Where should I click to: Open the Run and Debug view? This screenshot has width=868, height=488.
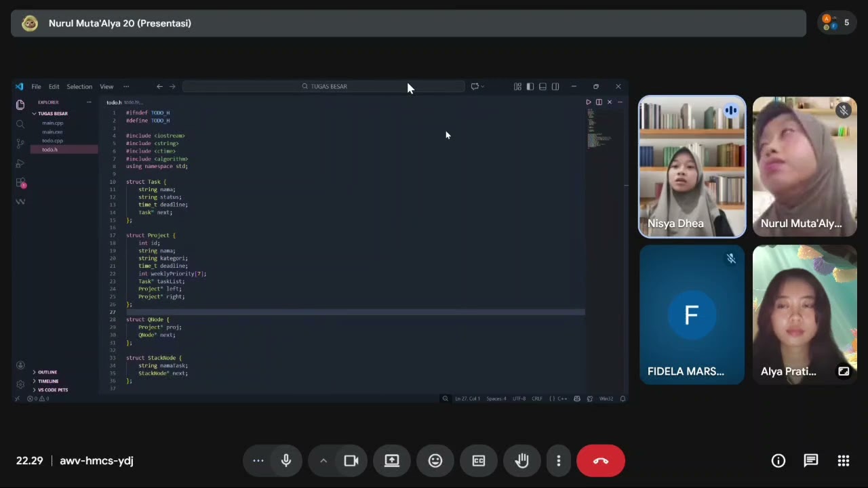click(20, 163)
